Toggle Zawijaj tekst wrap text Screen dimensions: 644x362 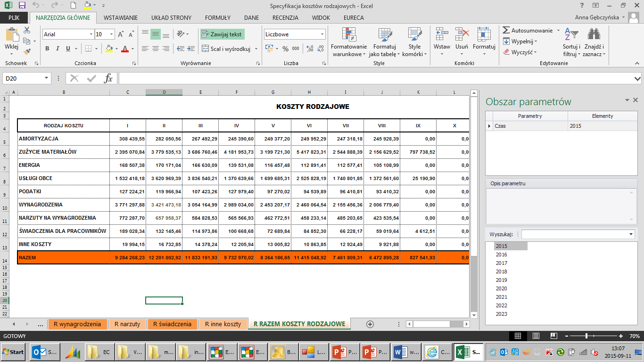coord(222,34)
